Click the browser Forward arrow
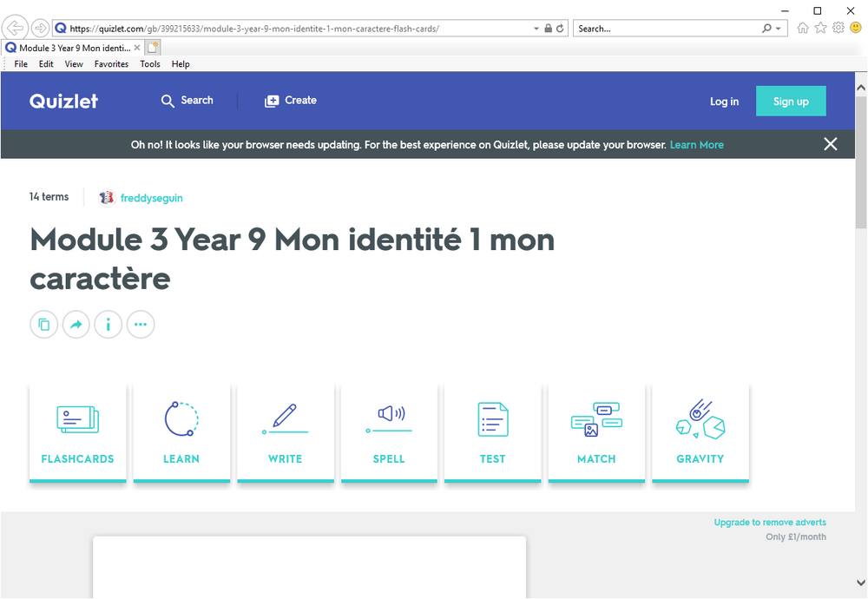 click(40, 28)
